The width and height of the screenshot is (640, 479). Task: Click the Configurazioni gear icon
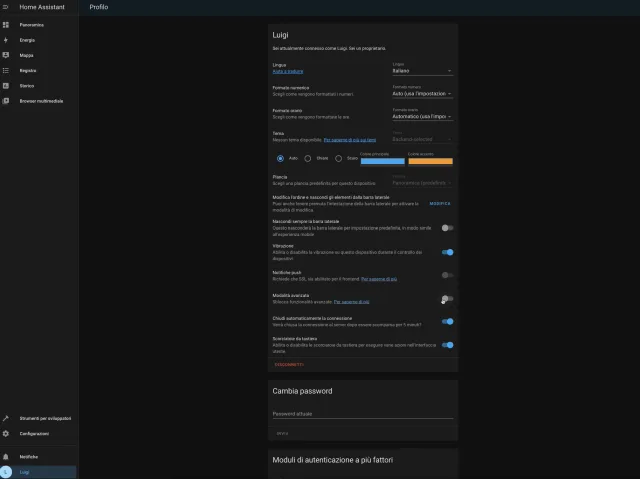point(7,433)
